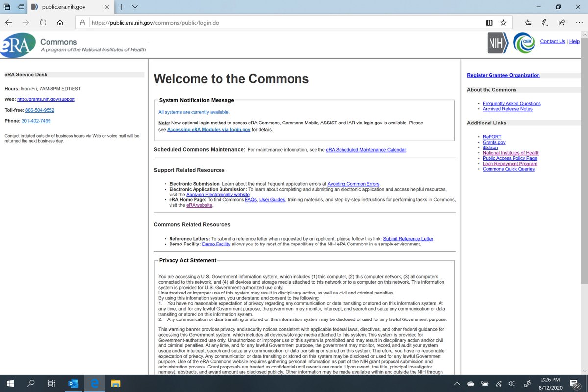Image resolution: width=588 pixels, height=392 pixels.
Task: Show hidden system tray icons chevron
Action: (457, 384)
